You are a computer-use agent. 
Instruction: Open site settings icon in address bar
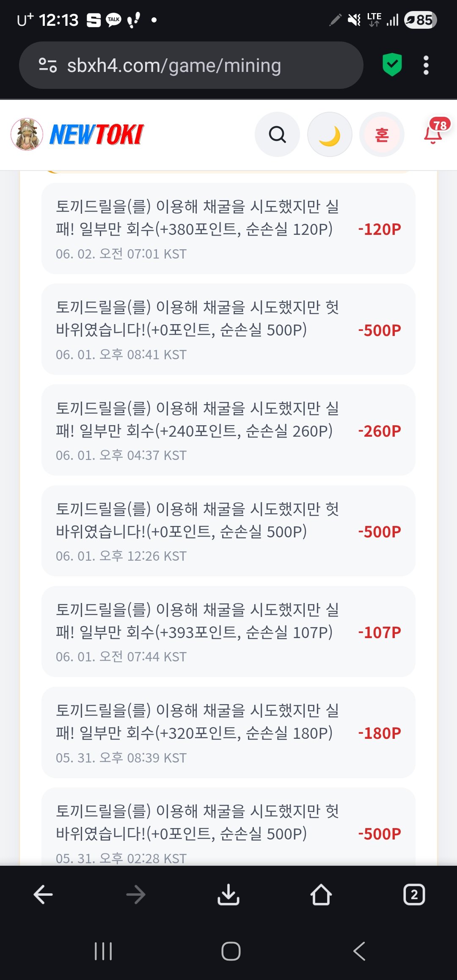(x=47, y=65)
